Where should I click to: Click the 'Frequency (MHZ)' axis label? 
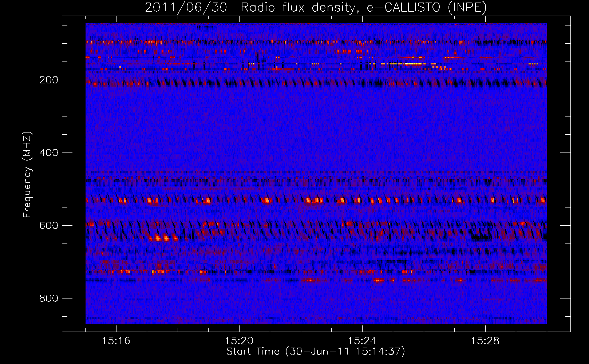[27, 175]
